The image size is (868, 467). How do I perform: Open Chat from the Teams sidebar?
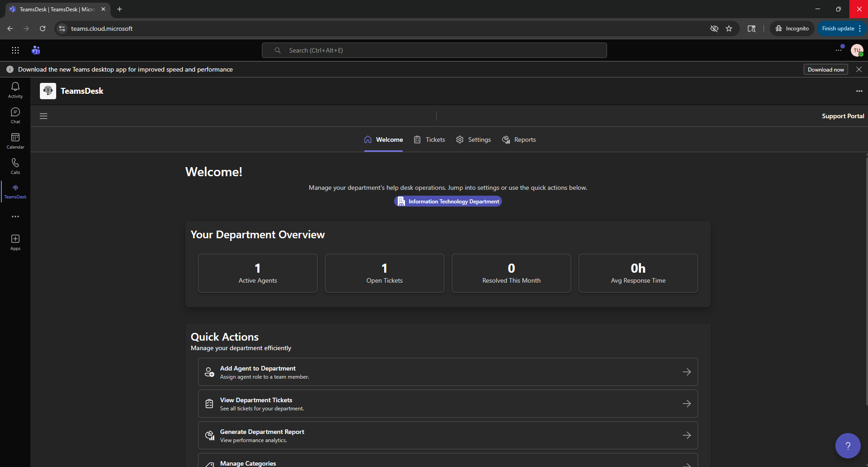tap(15, 116)
